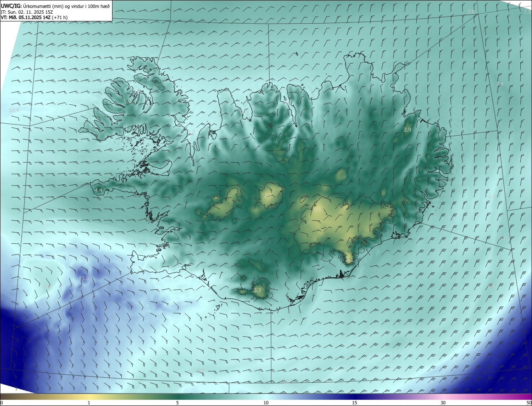
Task: Click the colour scale tick label 50
Action: [x=529, y=403]
